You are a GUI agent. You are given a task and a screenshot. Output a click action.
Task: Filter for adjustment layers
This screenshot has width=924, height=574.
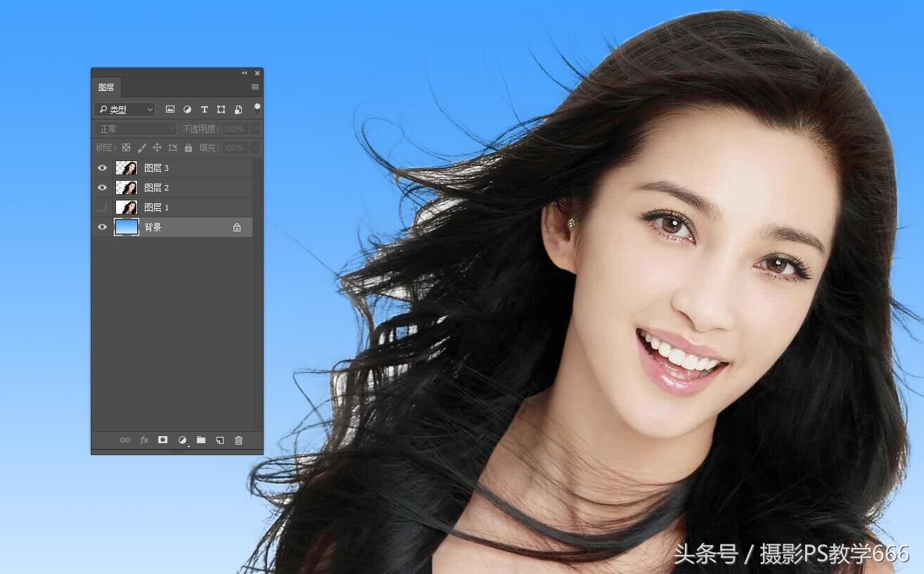tap(187, 109)
